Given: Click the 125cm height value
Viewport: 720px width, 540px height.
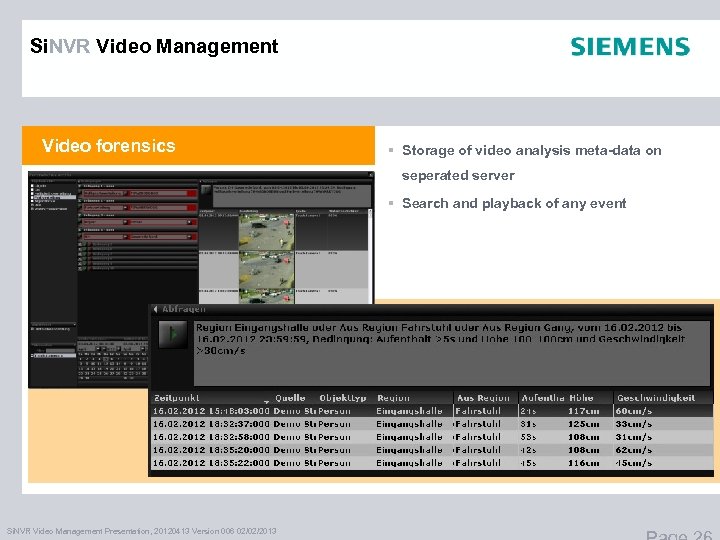Looking at the screenshot, I should tap(583, 424).
